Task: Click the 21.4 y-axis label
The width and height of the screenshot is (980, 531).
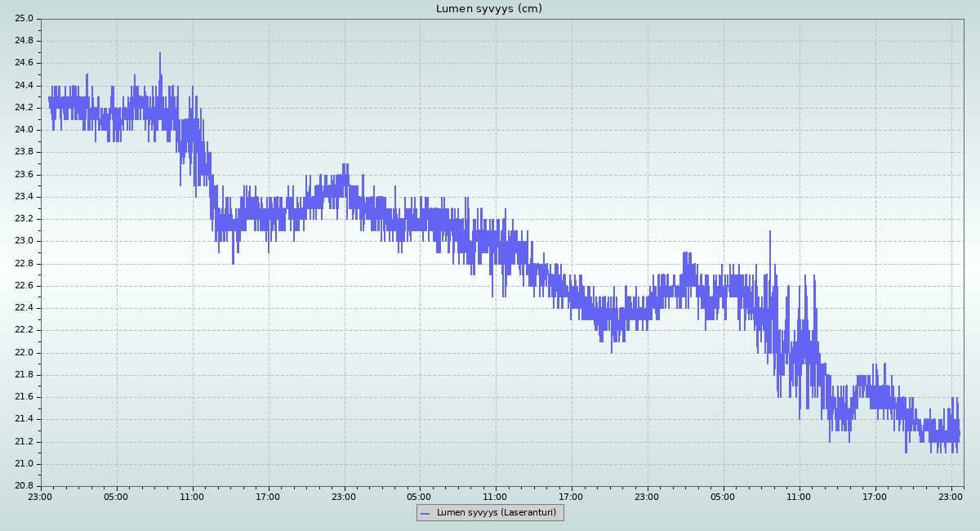Action: coord(24,419)
